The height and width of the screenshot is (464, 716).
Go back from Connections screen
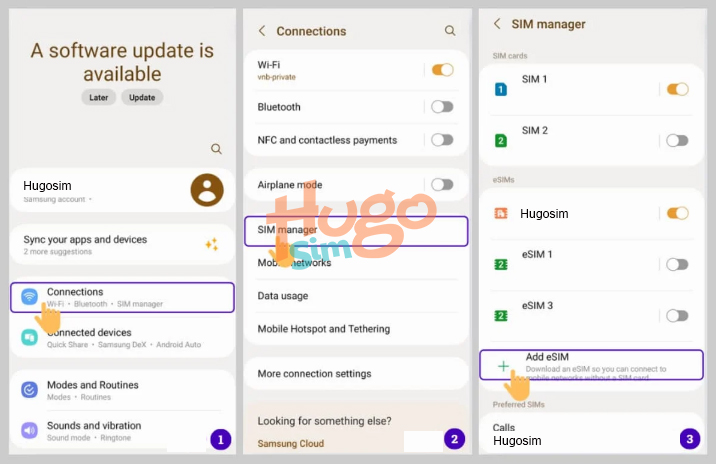262,31
